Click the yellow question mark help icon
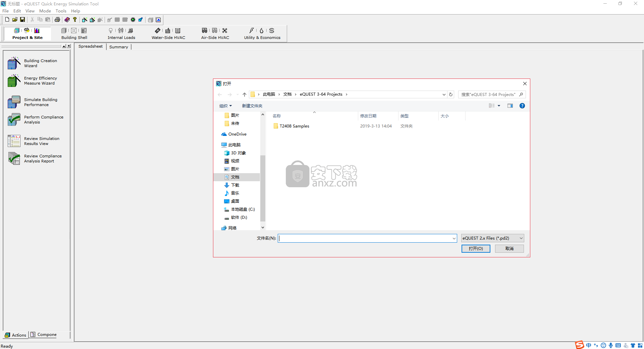 (x=75, y=20)
